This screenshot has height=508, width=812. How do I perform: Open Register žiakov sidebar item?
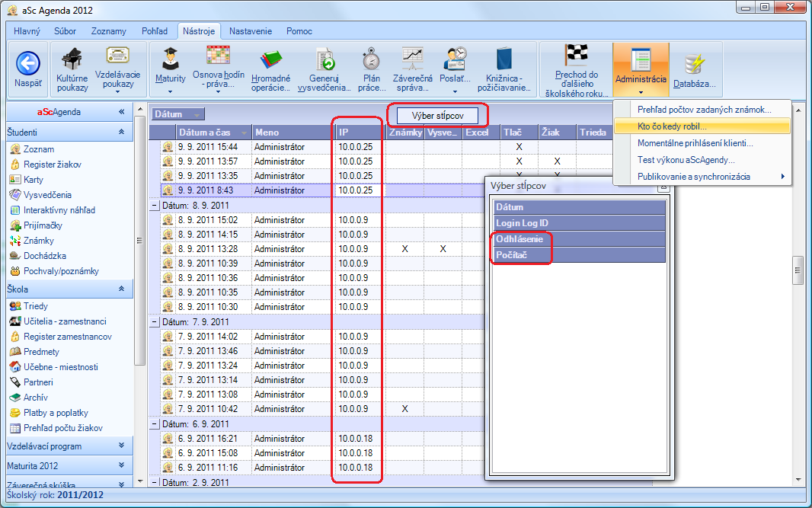pos(53,165)
